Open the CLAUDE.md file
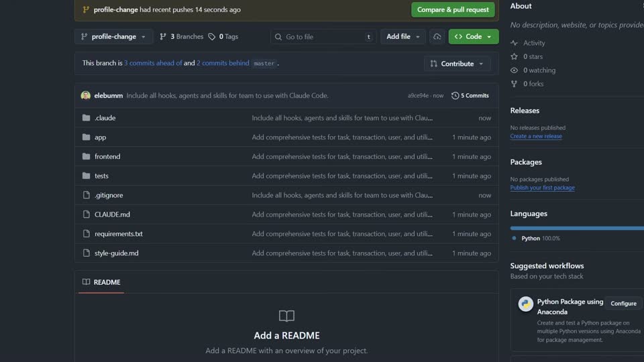Viewport: 644px width, 362px height. (x=112, y=215)
